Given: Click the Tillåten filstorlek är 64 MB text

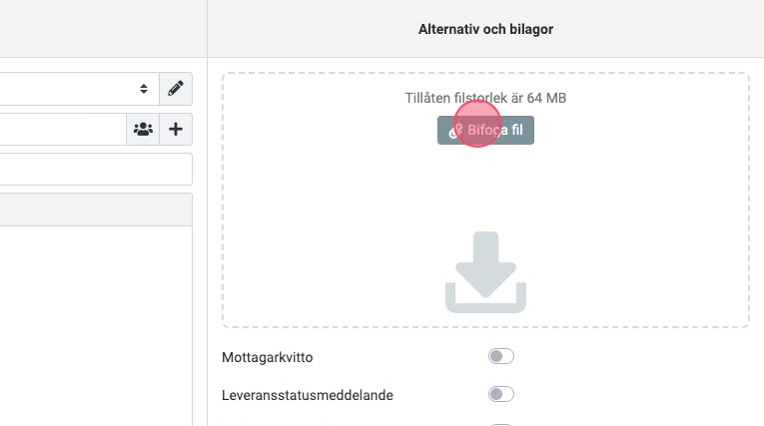Looking at the screenshot, I should [485, 98].
